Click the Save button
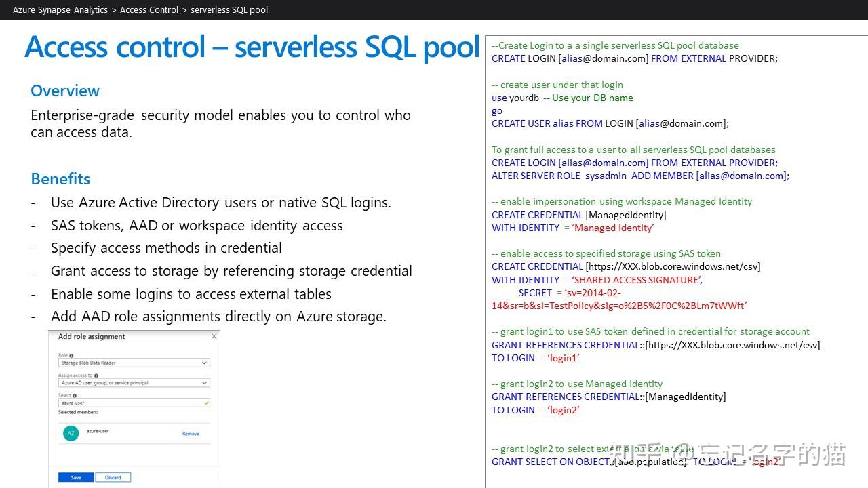Viewport: 868px width, 488px height. point(76,476)
